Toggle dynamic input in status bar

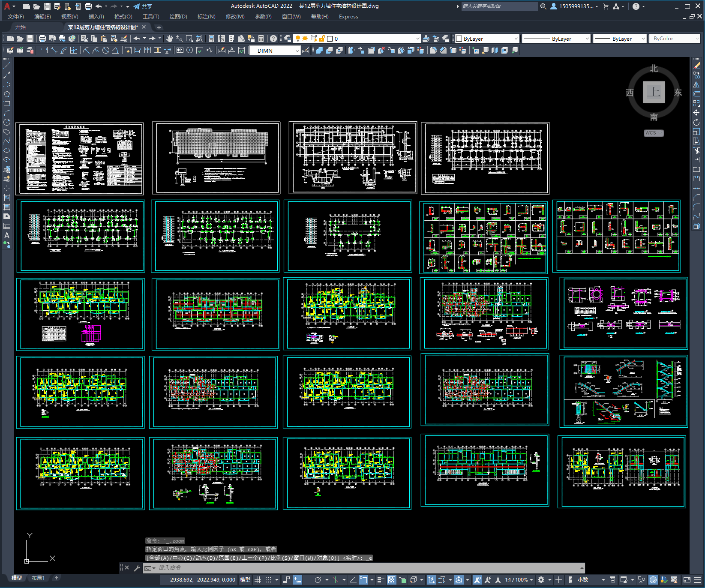pyautogui.click(x=297, y=579)
